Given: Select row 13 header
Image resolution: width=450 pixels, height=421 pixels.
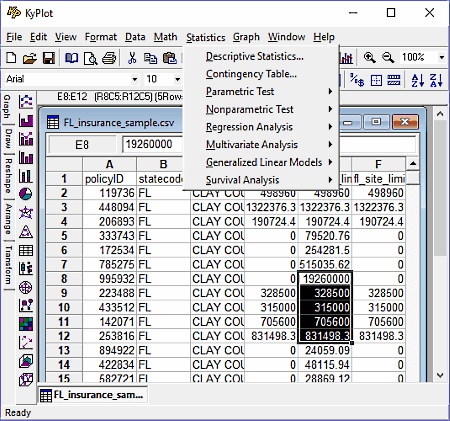Looking at the screenshot, I should pyautogui.click(x=64, y=351).
